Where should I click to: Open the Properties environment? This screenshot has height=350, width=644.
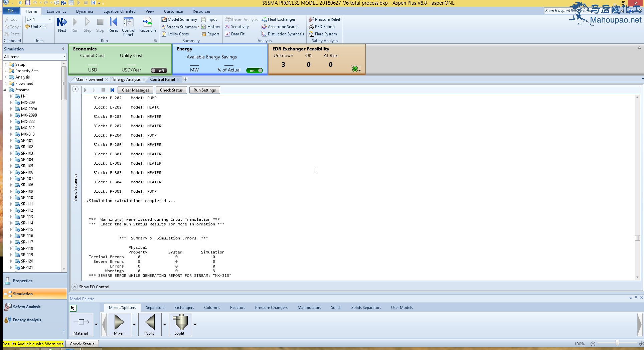click(x=35, y=281)
